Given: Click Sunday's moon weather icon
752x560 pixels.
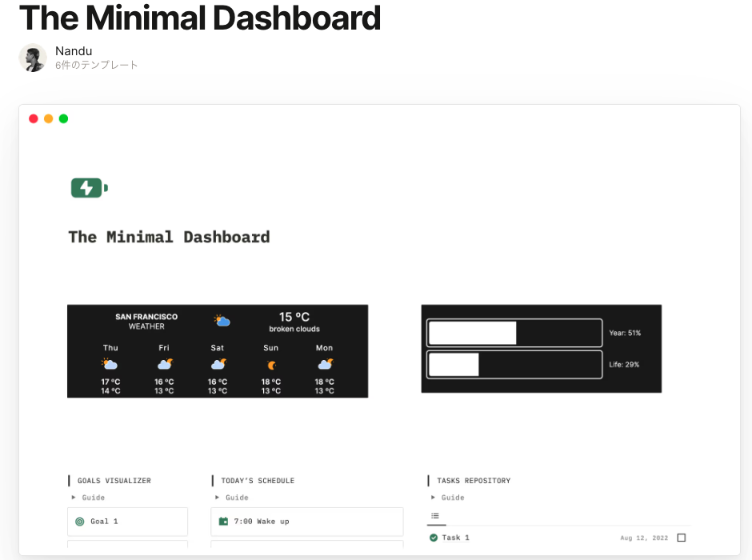Looking at the screenshot, I should (271, 365).
